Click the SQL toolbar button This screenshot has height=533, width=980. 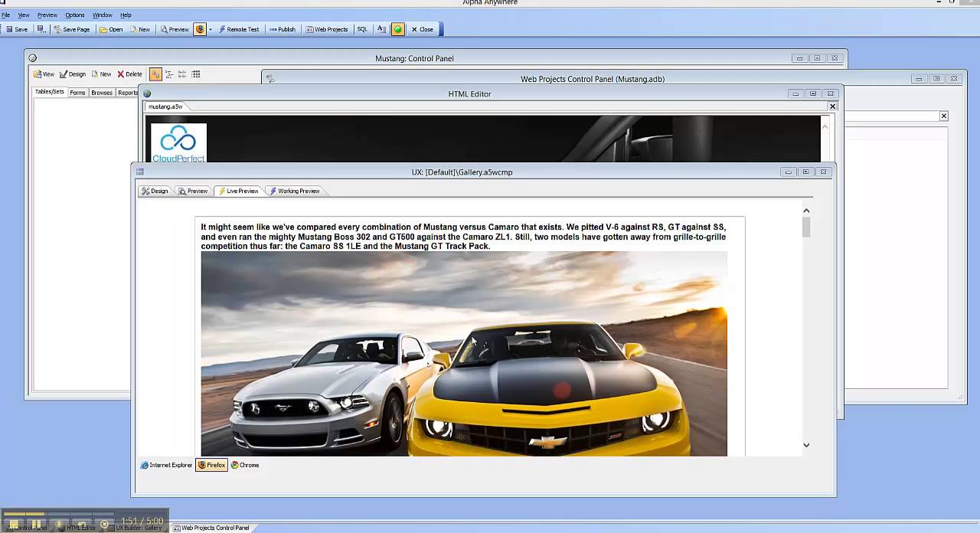362,29
